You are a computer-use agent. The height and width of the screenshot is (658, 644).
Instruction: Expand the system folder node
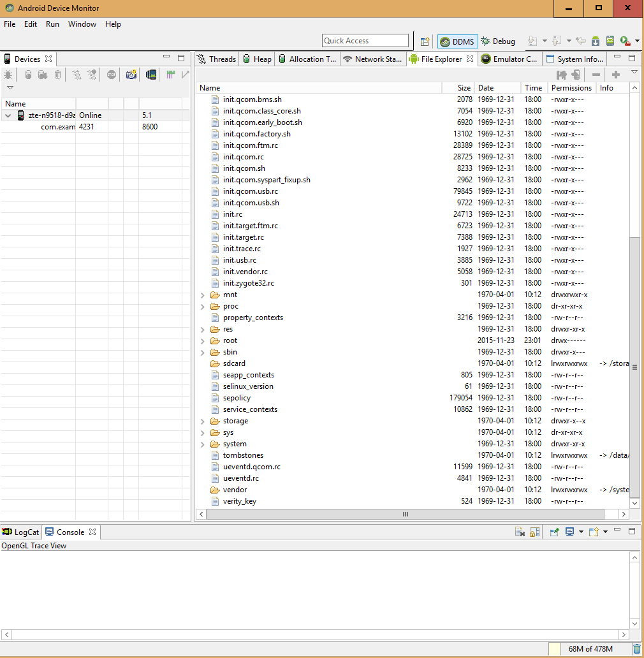[203, 444]
